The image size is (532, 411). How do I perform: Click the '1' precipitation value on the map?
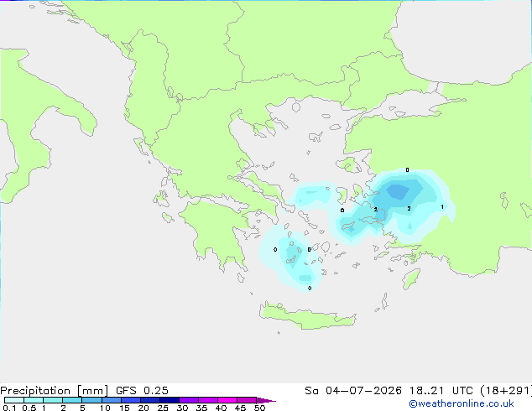(442, 207)
